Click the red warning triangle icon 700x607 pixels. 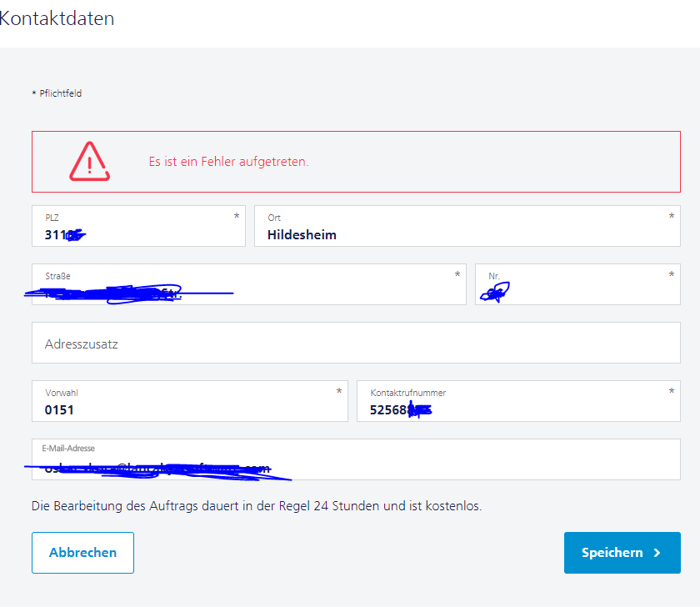point(90,161)
